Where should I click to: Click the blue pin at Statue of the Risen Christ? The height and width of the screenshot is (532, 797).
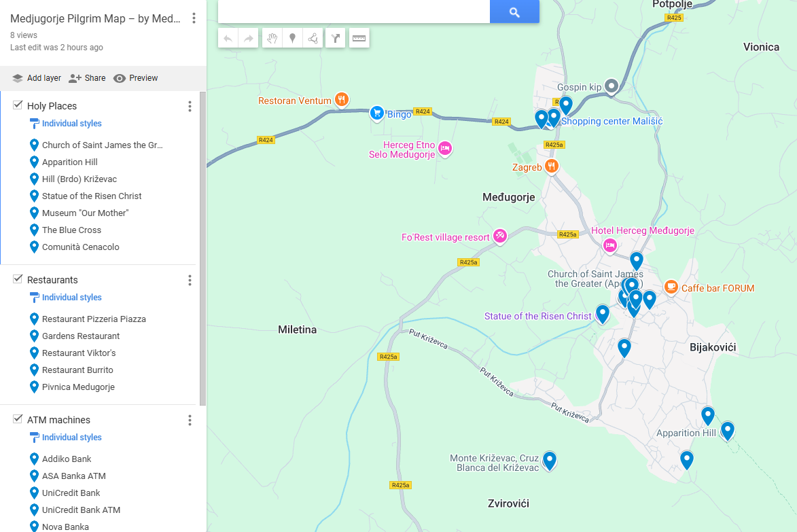click(x=602, y=313)
